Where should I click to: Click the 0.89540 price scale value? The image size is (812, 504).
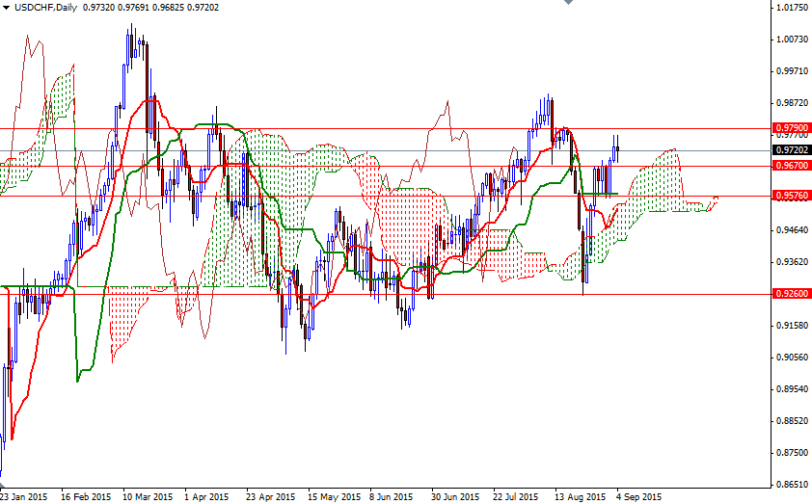(793, 389)
